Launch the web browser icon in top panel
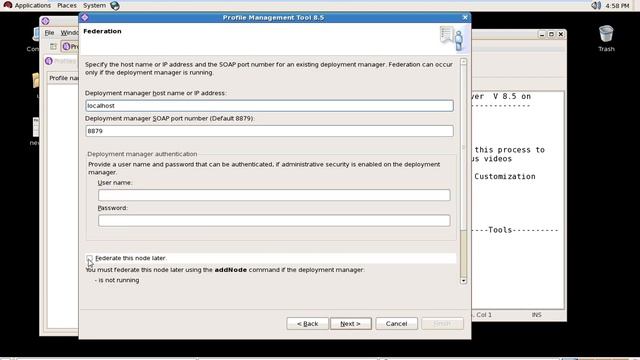Viewport: 640px width, 360px height. click(x=115, y=6)
